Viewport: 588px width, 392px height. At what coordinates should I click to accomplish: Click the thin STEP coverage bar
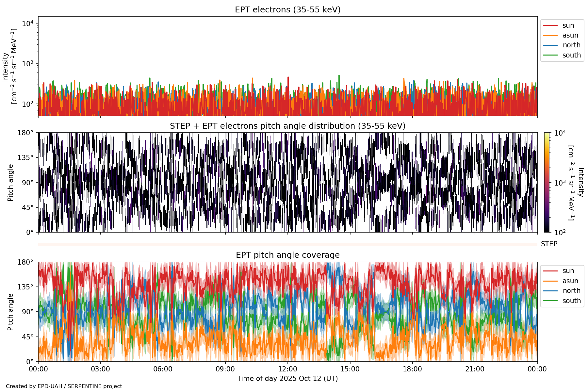(x=287, y=244)
